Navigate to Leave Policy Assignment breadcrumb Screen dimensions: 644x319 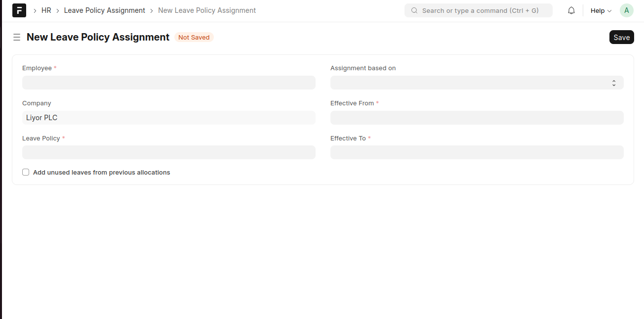click(105, 10)
